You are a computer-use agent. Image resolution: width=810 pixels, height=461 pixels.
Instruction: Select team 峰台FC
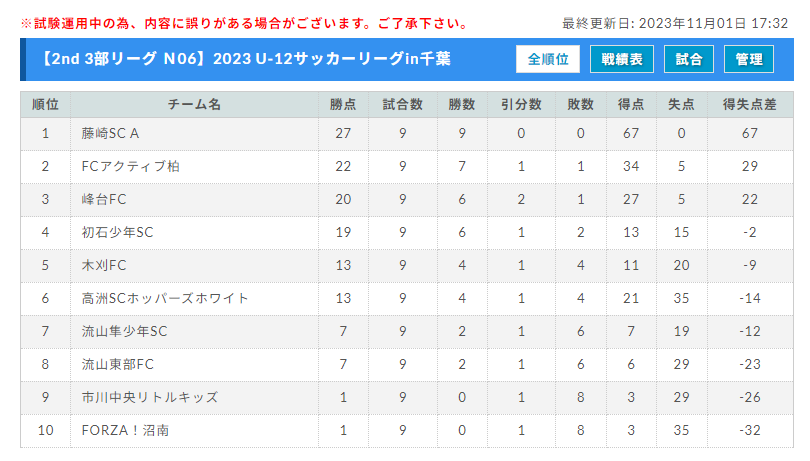pyautogui.click(x=104, y=199)
